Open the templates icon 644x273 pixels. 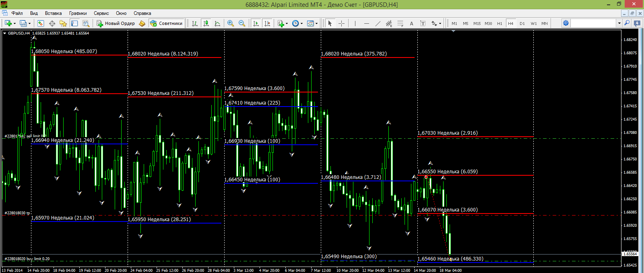coord(310,23)
